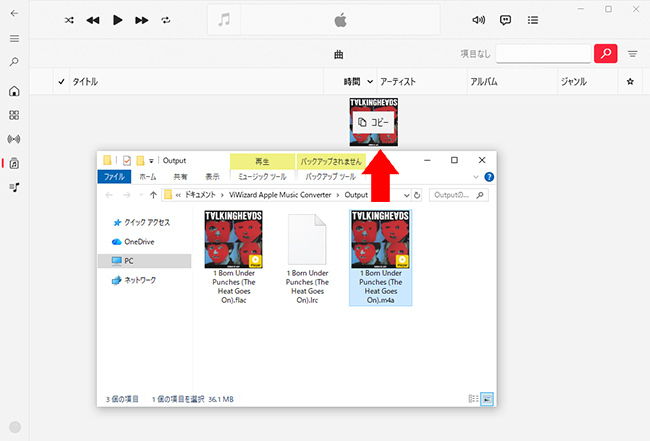
Task: Open the Browse grid section
Action: [14, 115]
